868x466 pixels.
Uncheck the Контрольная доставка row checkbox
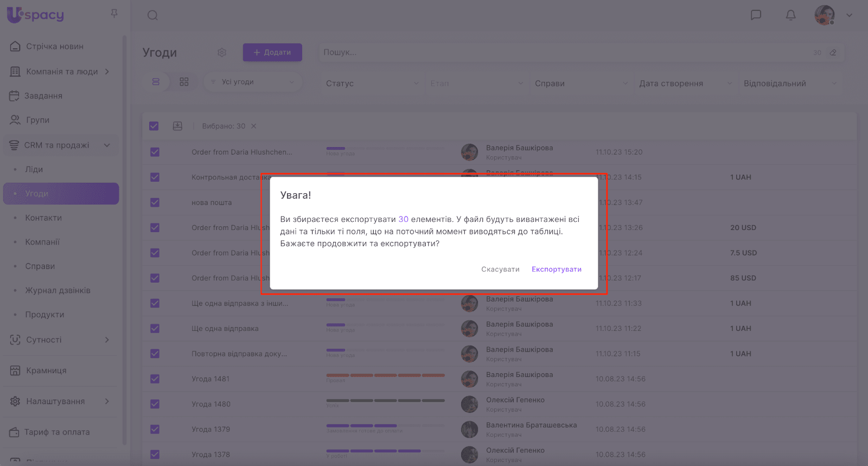155,177
